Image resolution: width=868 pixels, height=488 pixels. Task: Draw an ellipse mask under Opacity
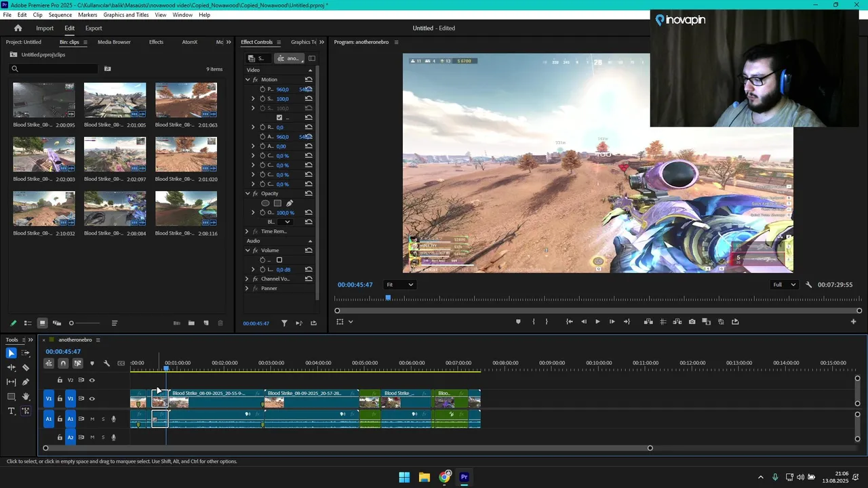click(x=265, y=203)
